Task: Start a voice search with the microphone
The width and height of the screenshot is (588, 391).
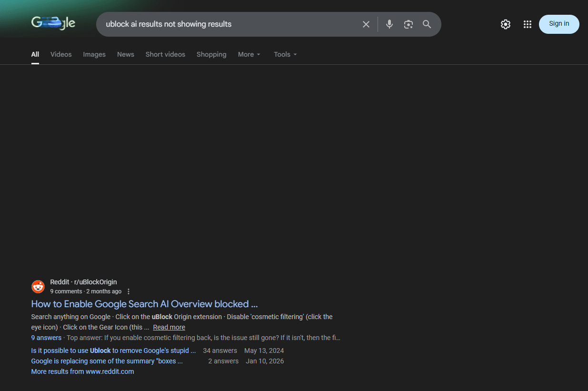Action: tap(389, 24)
